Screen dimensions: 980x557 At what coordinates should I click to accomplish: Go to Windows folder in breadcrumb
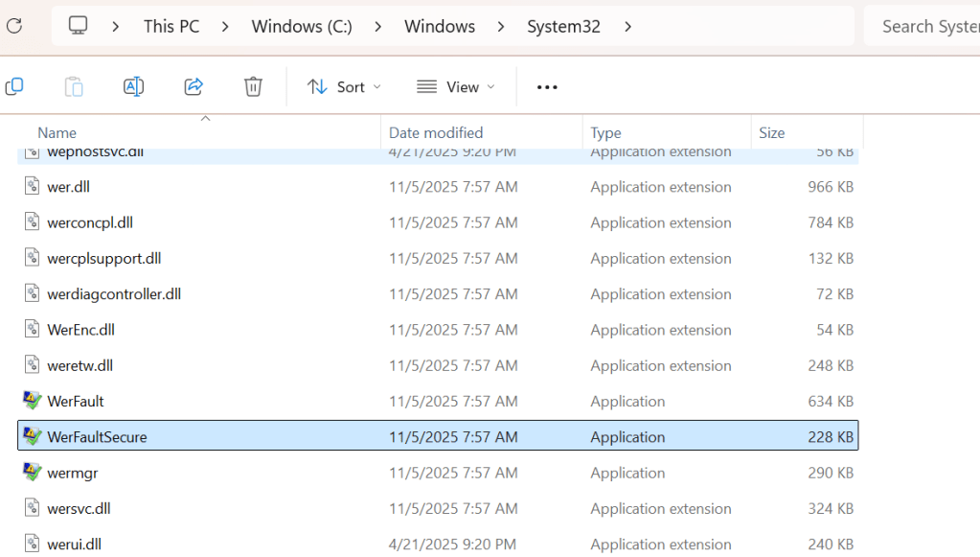click(x=440, y=27)
